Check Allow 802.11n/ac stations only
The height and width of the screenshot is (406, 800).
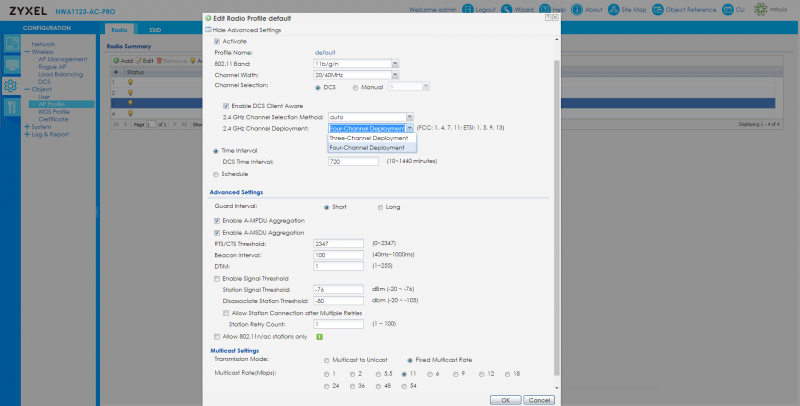coord(217,337)
